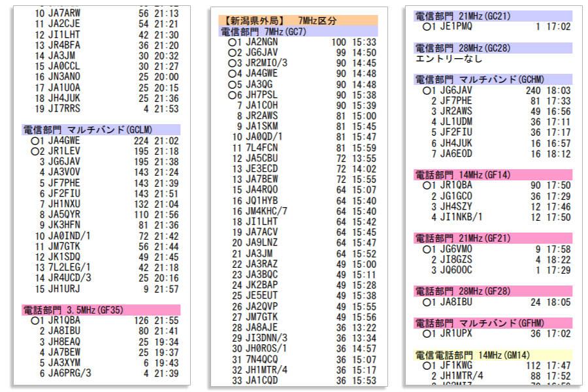Click the 電話部門 14MHz(GF14) header

493,175
